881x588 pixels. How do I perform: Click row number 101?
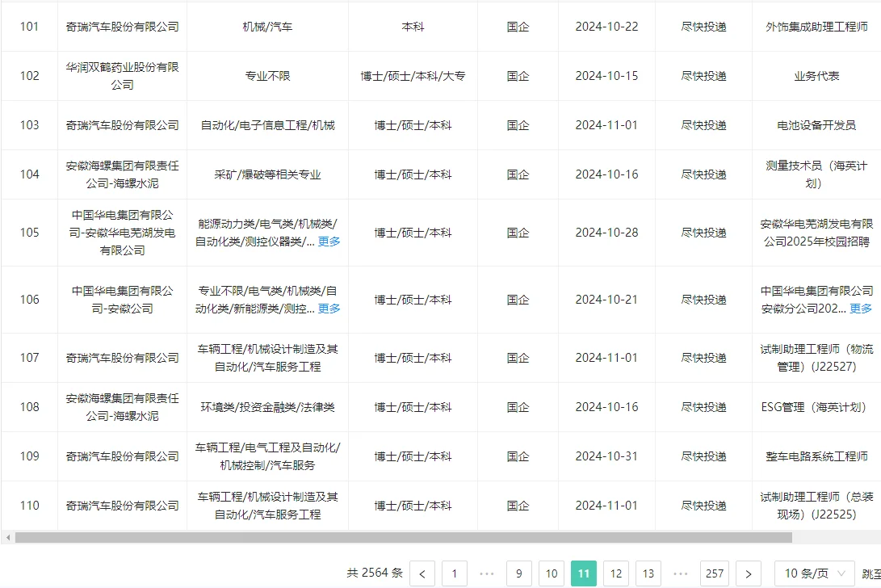[x=29, y=27]
